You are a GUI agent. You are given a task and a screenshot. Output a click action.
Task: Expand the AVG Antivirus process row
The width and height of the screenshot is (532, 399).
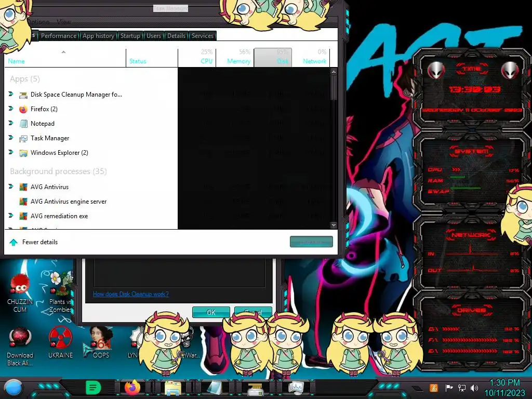pos(11,187)
